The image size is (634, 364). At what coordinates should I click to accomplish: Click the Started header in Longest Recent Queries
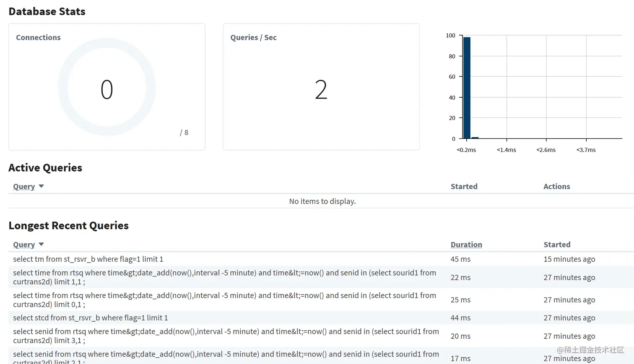coord(557,244)
